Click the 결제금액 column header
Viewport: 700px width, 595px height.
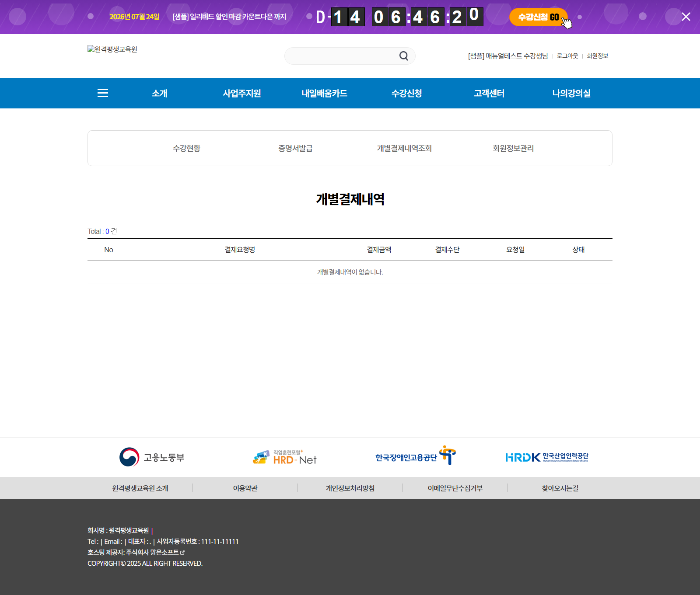pos(379,250)
